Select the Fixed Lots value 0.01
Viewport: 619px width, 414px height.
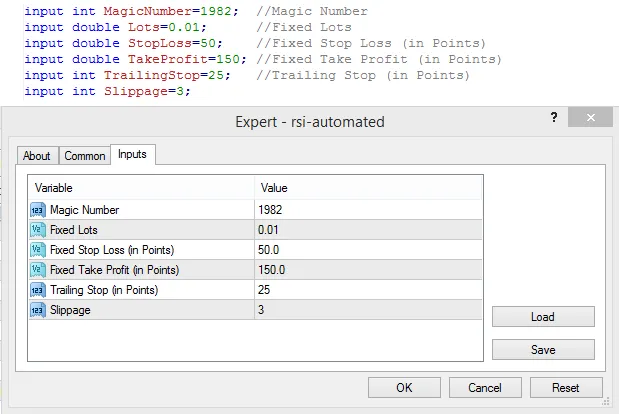click(x=368, y=230)
